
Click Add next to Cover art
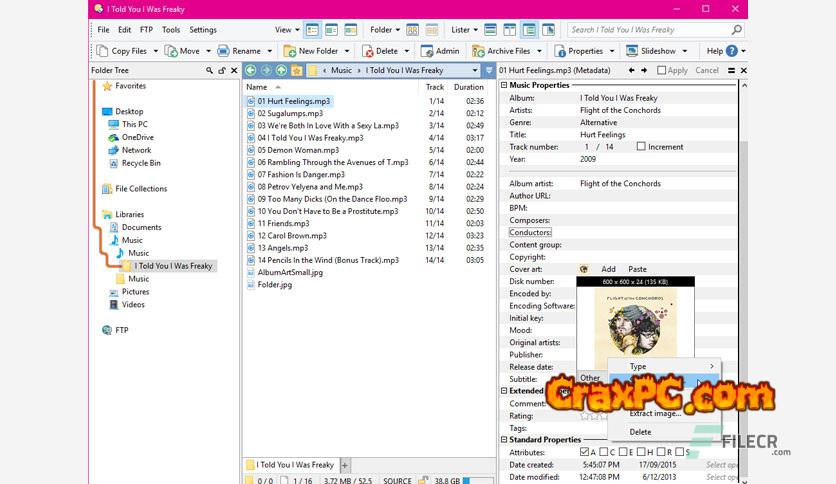(x=608, y=269)
